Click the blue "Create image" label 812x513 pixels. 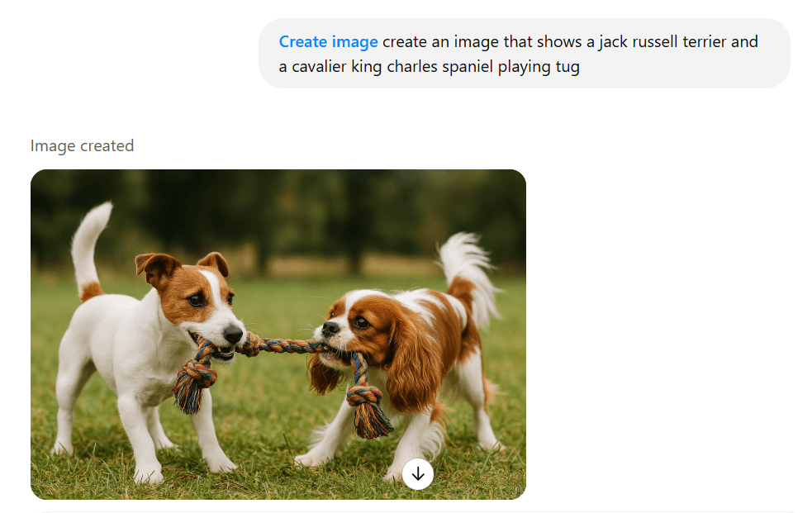(x=328, y=41)
